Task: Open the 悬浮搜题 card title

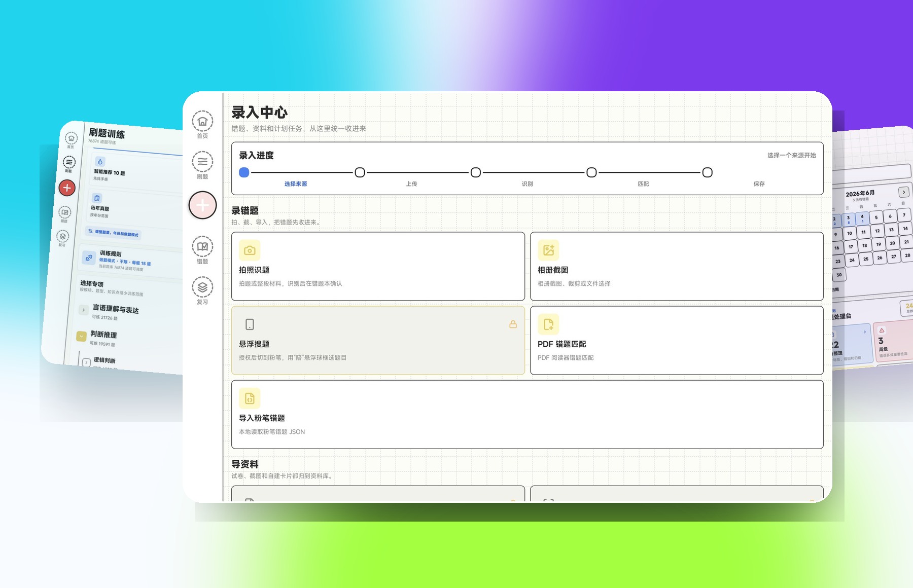Action: (x=254, y=344)
